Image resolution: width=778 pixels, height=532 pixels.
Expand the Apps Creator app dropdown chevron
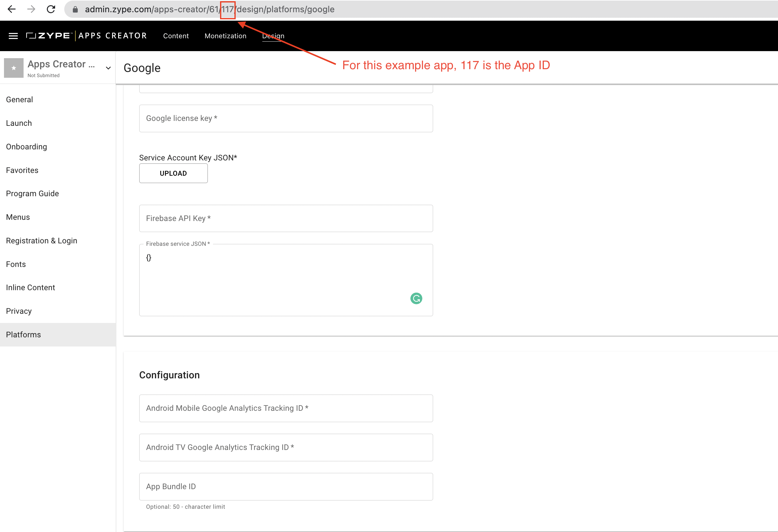108,68
